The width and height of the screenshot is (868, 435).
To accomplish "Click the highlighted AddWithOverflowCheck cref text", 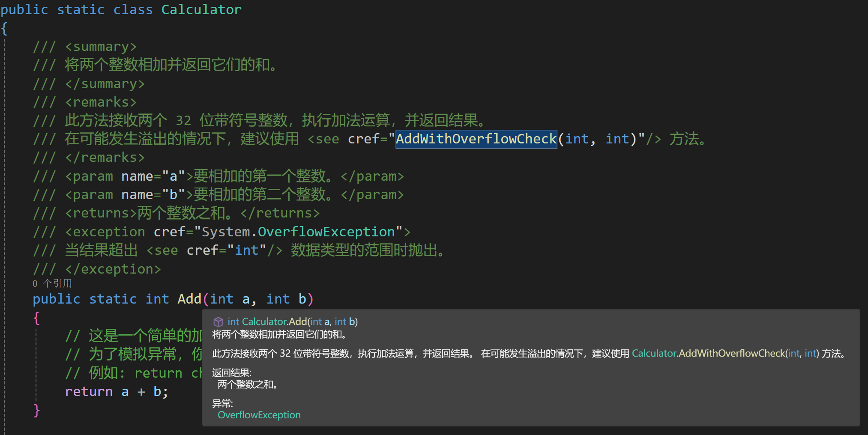I will coord(476,139).
